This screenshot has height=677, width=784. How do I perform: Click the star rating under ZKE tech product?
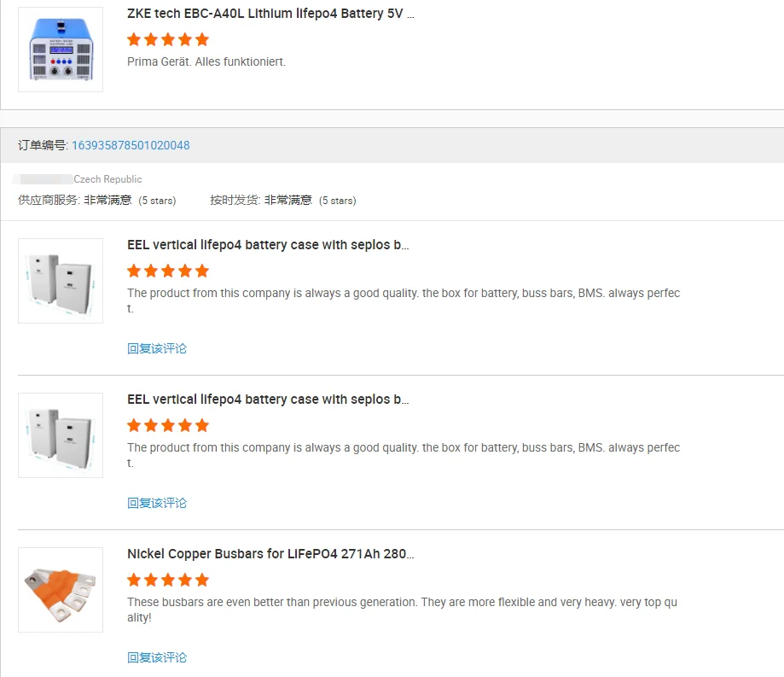click(167, 39)
